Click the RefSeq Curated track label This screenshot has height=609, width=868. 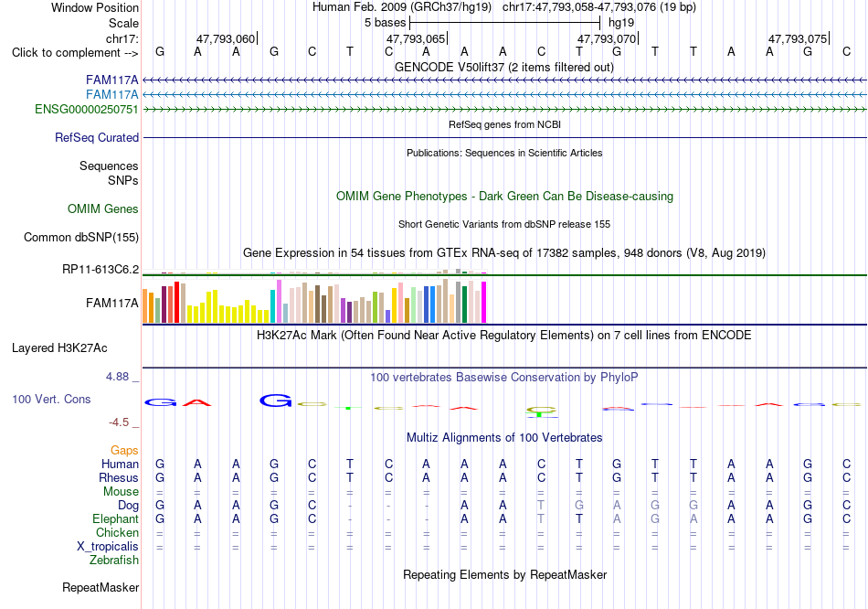(x=97, y=137)
